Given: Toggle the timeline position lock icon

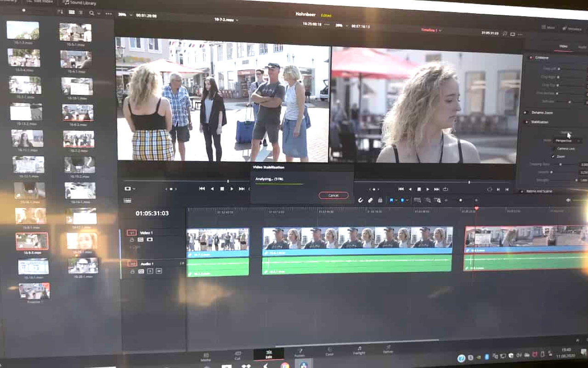Looking at the screenshot, I should [380, 200].
